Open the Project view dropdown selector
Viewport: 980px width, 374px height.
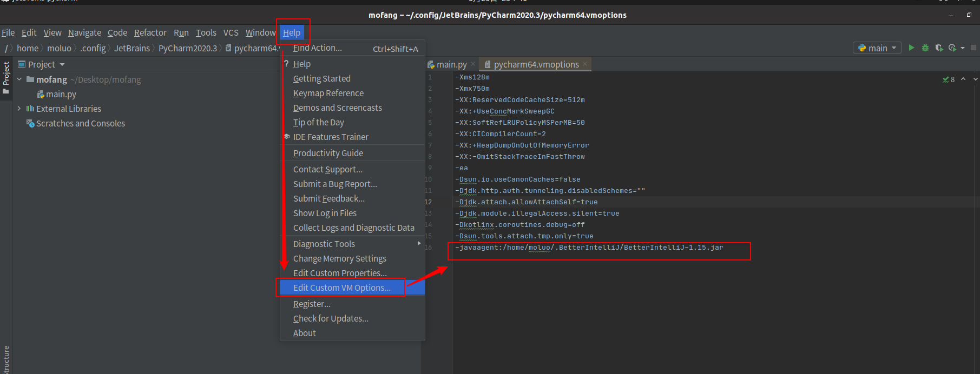pos(42,64)
